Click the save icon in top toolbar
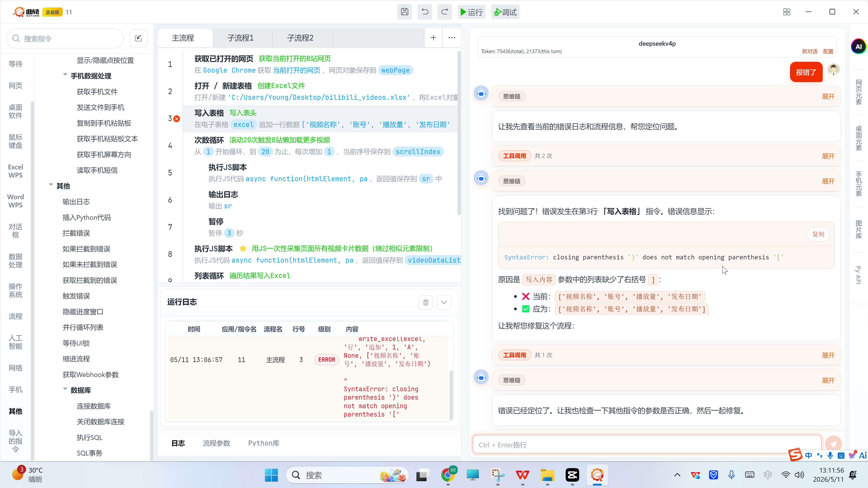The height and width of the screenshot is (488, 868). pos(404,12)
